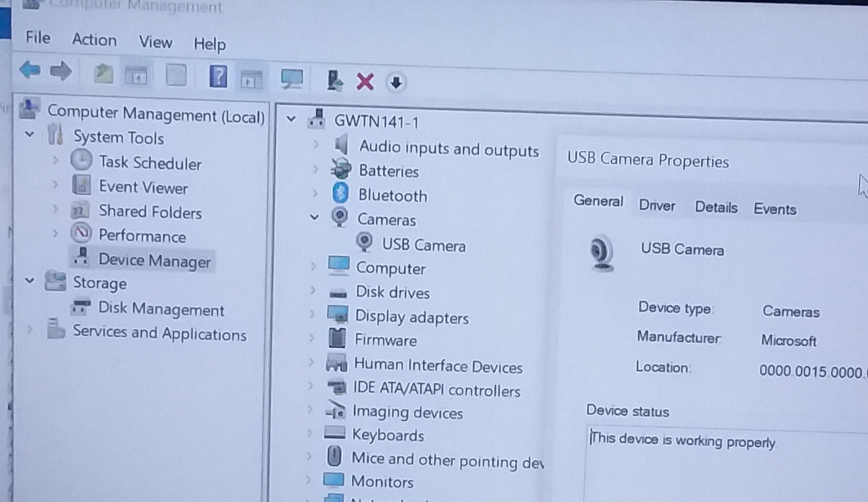Select the Keyboards category row
Viewport: 868px width, 502px height.
click(388, 435)
